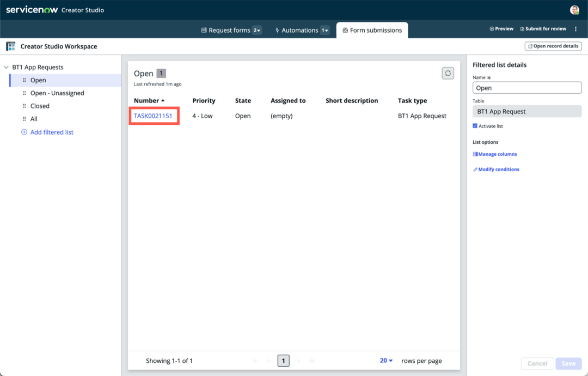Image resolution: width=588 pixels, height=376 pixels.
Task: Go to next page arrow icon
Action: tap(297, 361)
